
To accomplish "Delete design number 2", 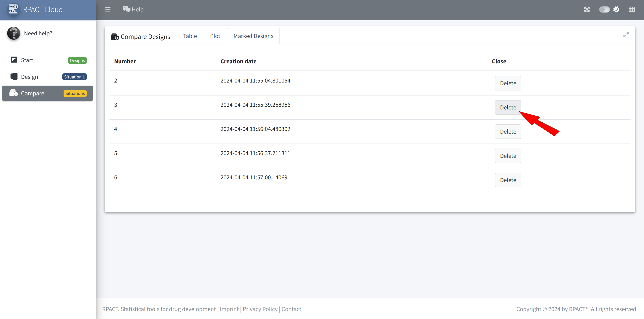I will (508, 83).
